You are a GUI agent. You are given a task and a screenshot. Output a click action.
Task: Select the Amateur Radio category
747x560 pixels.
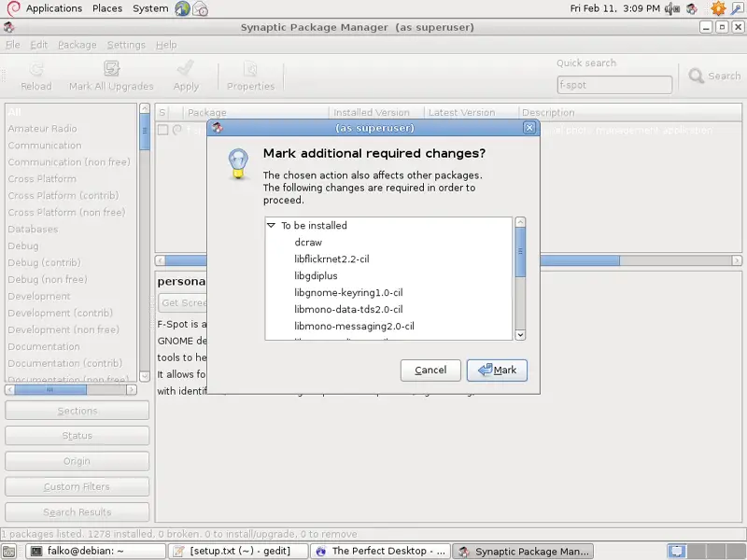click(x=42, y=129)
